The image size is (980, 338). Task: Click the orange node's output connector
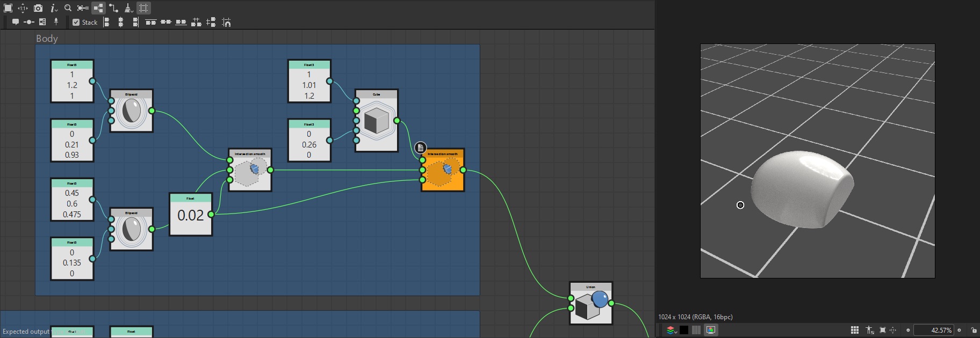coord(463,170)
